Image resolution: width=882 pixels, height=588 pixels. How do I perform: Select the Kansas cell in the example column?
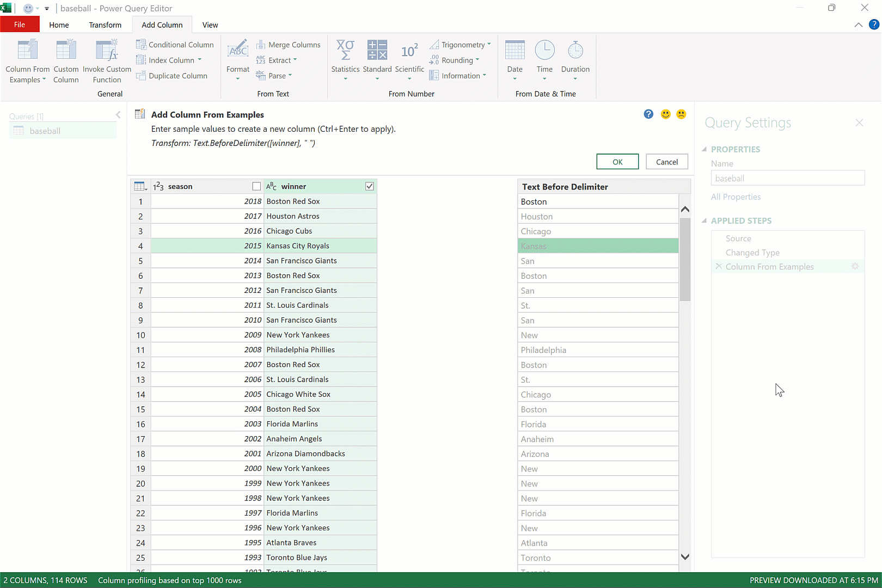click(x=597, y=246)
